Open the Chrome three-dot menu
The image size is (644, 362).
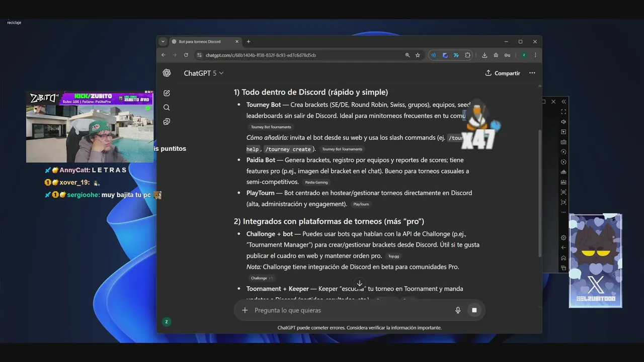(535, 55)
